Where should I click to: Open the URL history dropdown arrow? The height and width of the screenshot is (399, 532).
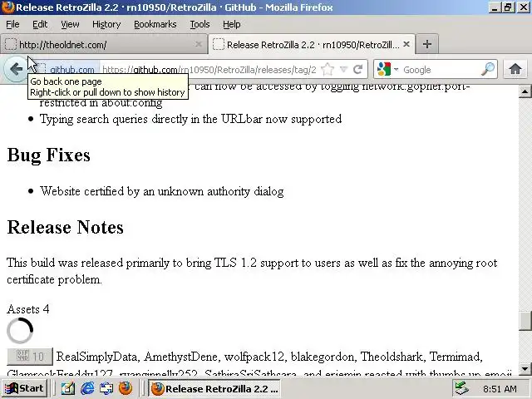tap(343, 70)
